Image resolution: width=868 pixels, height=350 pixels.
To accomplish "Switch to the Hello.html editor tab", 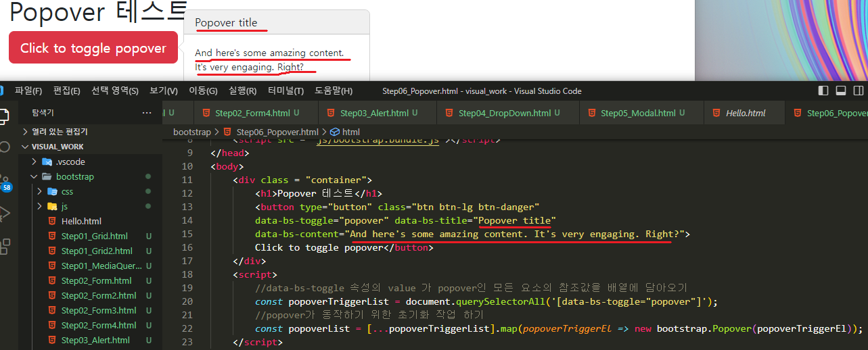I will 744,113.
